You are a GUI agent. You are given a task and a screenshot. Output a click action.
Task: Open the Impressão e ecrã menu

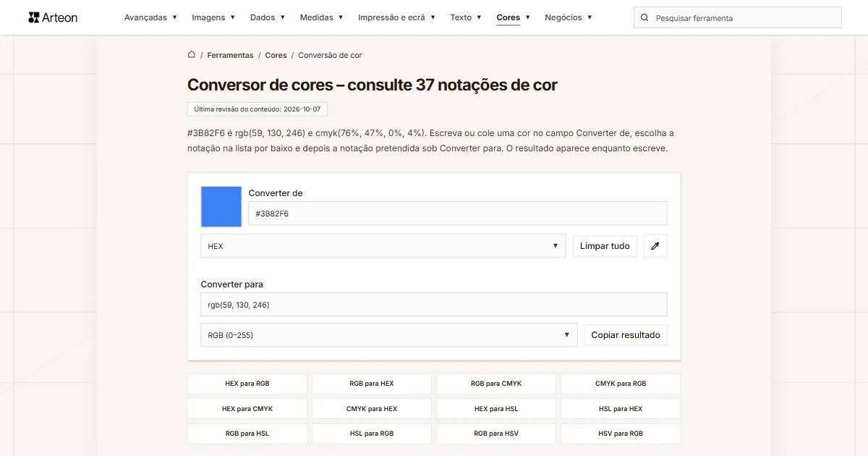click(396, 17)
